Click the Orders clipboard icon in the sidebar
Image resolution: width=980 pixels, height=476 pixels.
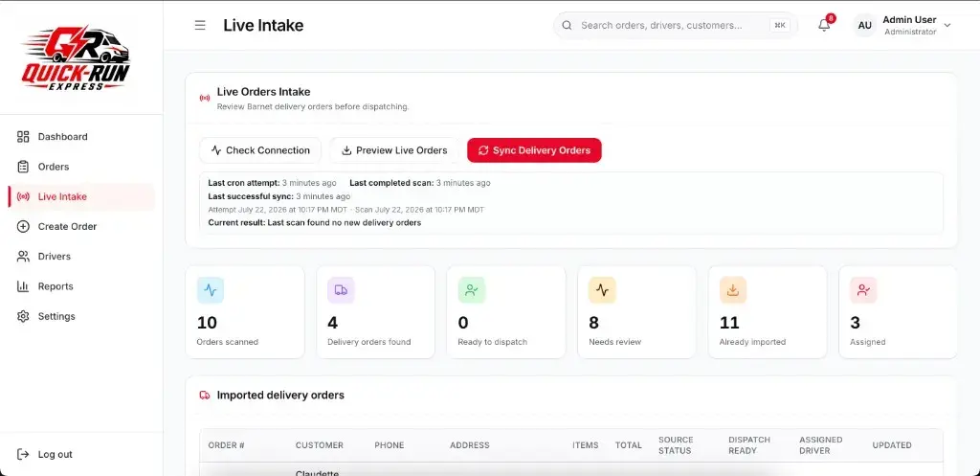(23, 167)
